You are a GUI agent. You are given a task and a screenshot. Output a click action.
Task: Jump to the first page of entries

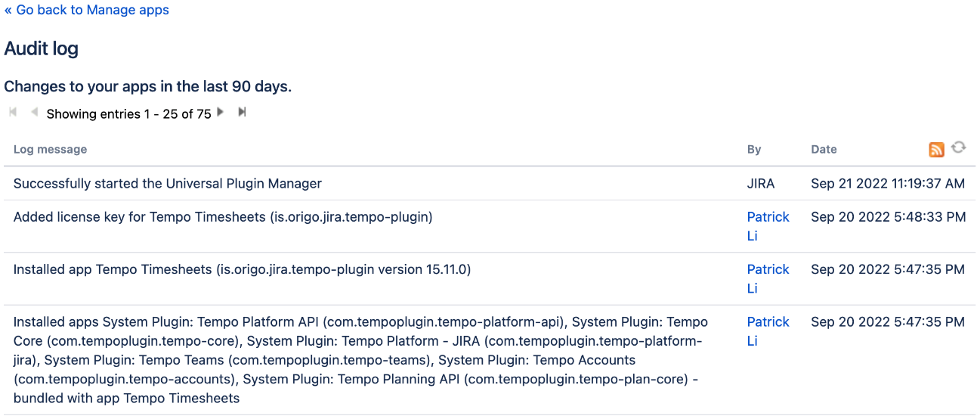coord(13,113)
